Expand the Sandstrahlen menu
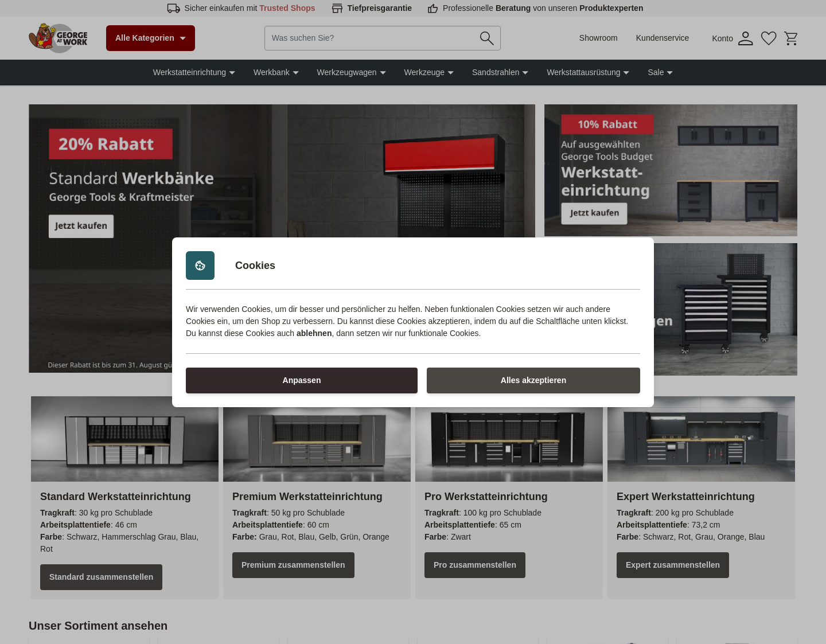 [x=500, y=72]
